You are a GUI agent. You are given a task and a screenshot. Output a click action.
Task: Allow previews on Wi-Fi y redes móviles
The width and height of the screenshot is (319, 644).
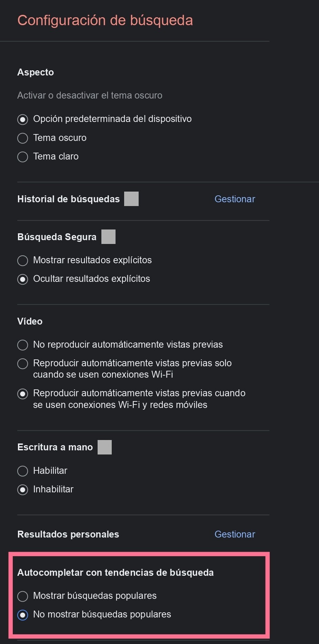[22, 393]
